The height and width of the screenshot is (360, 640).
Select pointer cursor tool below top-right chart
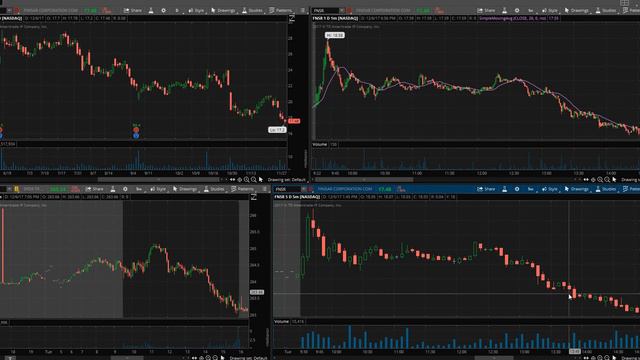614,180
